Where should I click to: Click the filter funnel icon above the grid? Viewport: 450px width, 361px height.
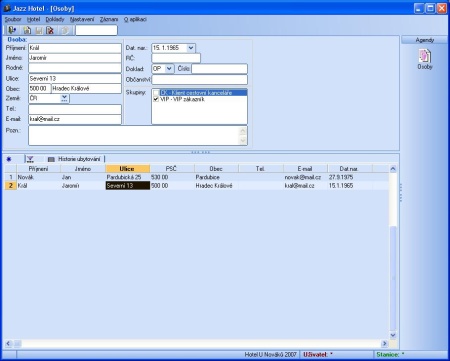(30, 159)
